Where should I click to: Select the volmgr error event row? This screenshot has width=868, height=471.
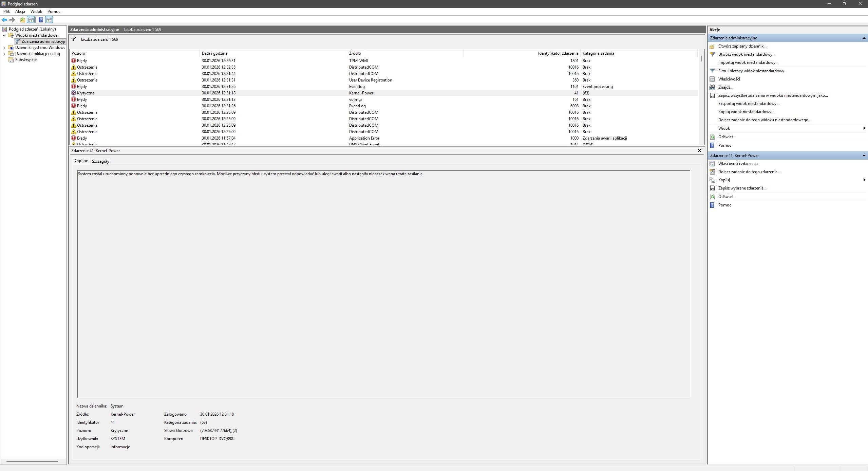355,99
